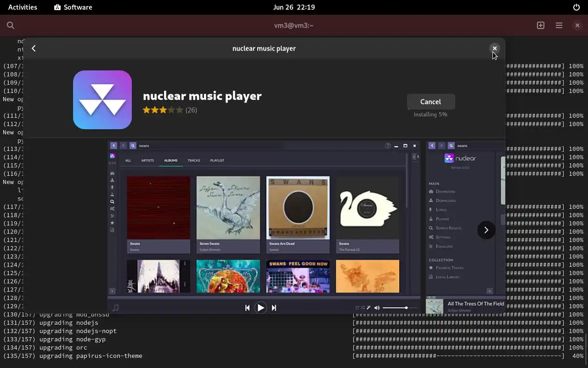This screenshot has height=368, width=588.
Task: Click the large 'nuclear music player' heading
Action: coord(202,96)
